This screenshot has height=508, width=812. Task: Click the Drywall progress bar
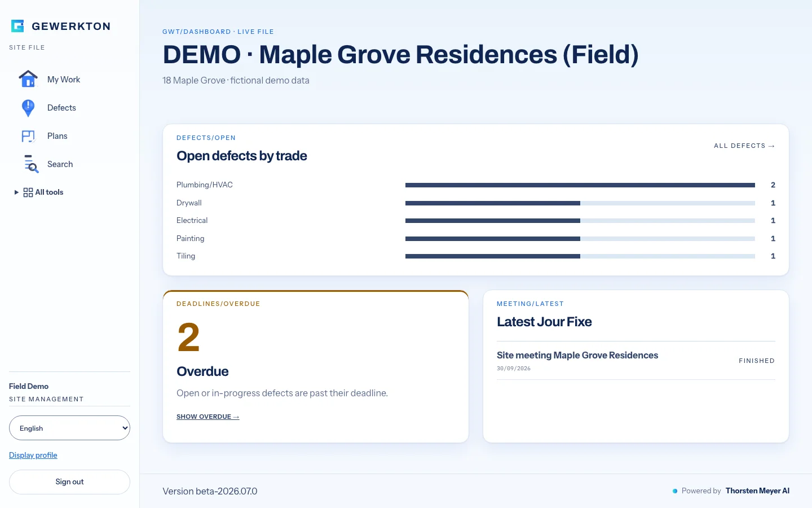click(580, 203)
